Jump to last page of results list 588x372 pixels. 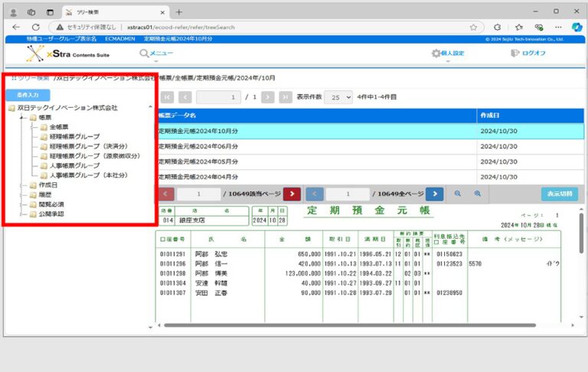[x=286, y=97]
